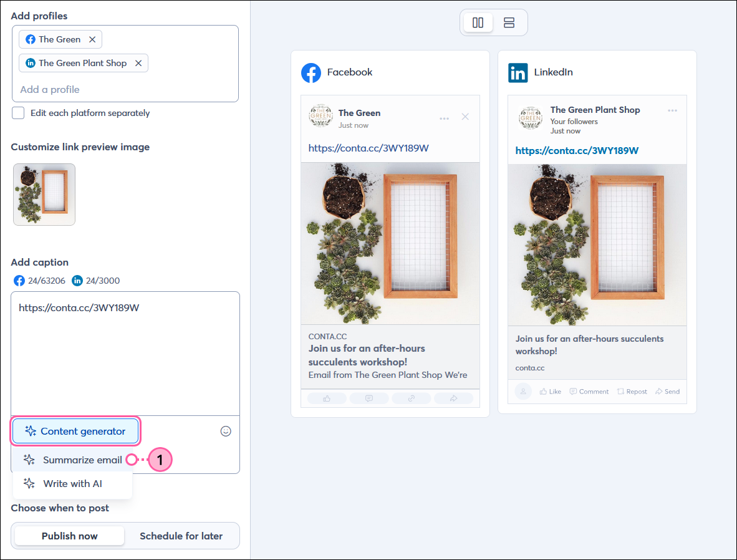Image resolution: width=737 pixels, height=560 pixels.
Task: Click LinkedIn Send button
Action: pos(667,392)
